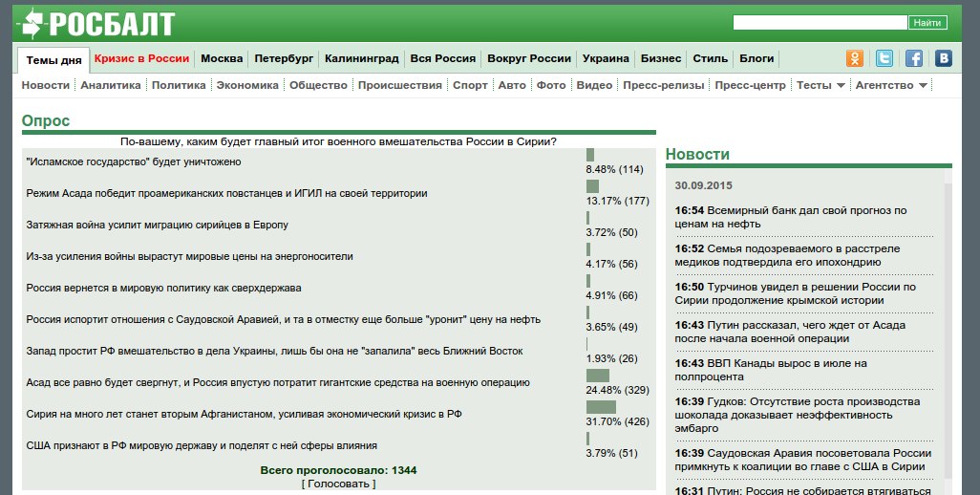This screenshot has width=980, height=495.
Task: Open news Путин рассказал, чего ждет от Асада
Action: coord(790,332)
